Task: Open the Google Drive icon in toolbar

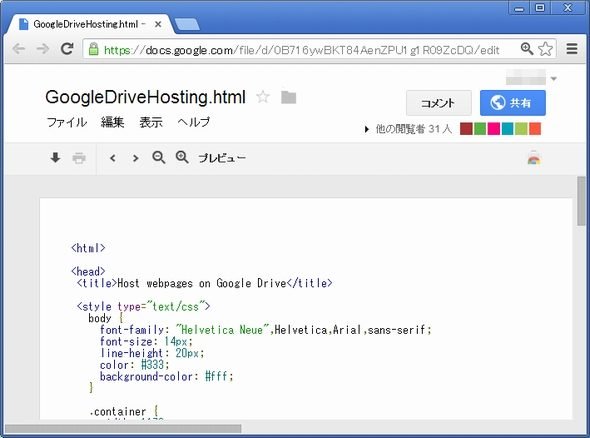Action: [534, 158]
